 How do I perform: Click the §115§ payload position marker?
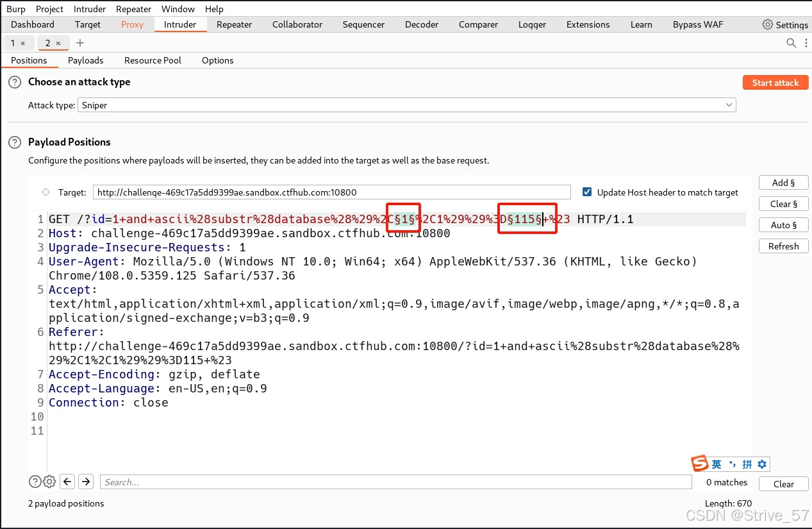click(525, 219)
